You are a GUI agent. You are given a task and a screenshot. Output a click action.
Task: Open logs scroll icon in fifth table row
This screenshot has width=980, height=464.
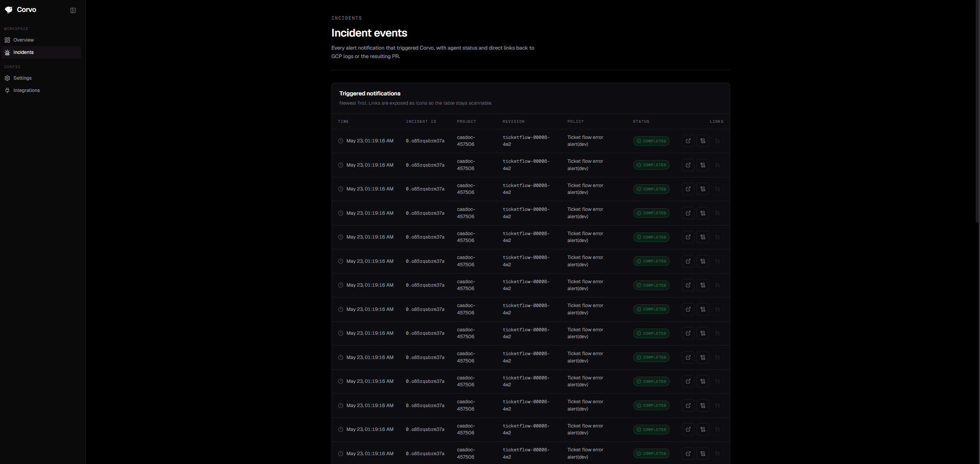703,237
